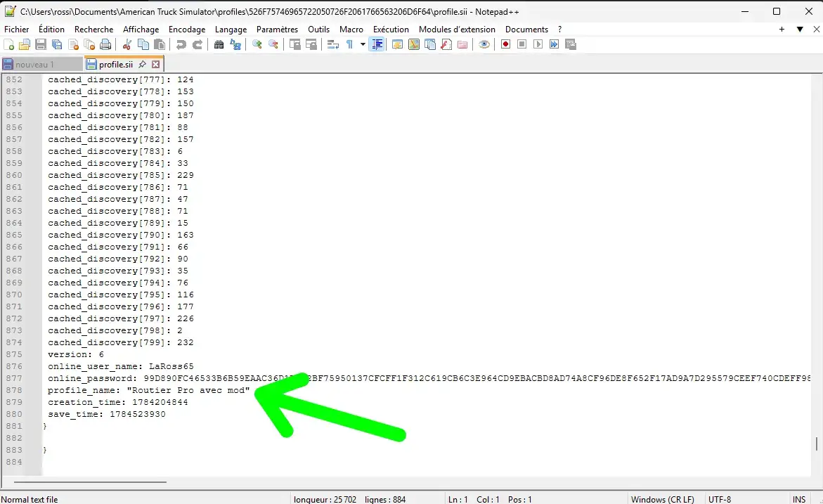Open the Modules d'extension menu
Viewport: 823px width, 504px height.
[x=457, y=30]
